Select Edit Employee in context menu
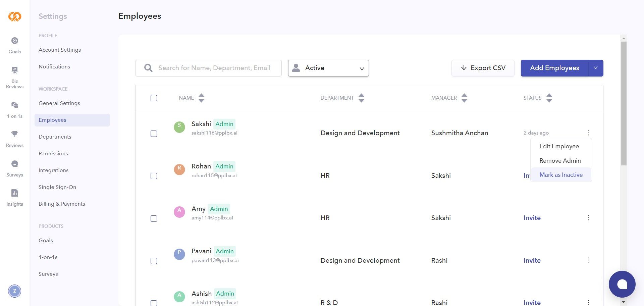This screenshot has height=306, width=644. 559,146
